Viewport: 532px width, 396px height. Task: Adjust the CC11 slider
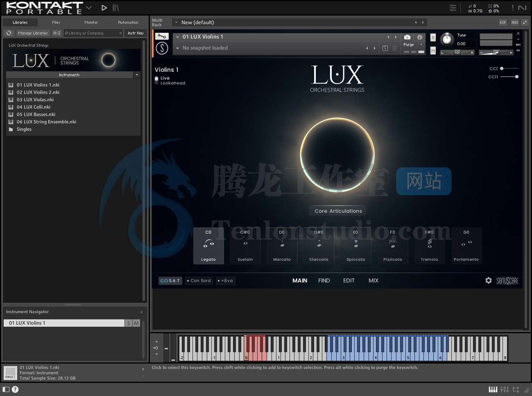tap(509, 77)
